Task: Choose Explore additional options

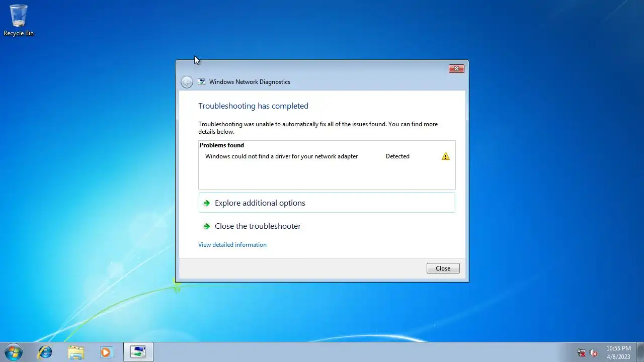Action: coord(327,203)
